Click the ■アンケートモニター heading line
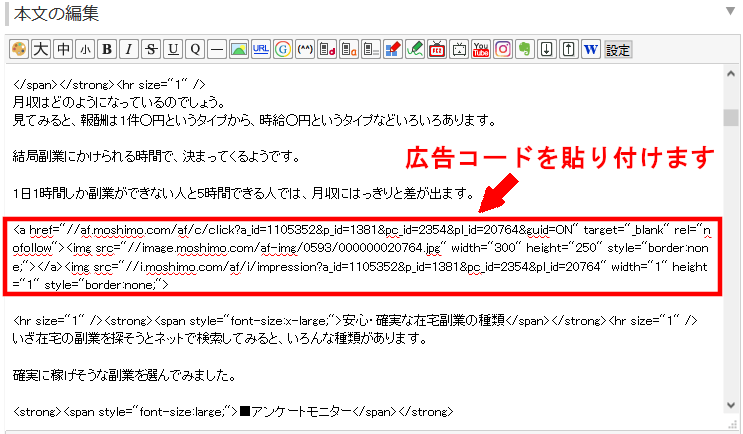 (x=233, y=412)
